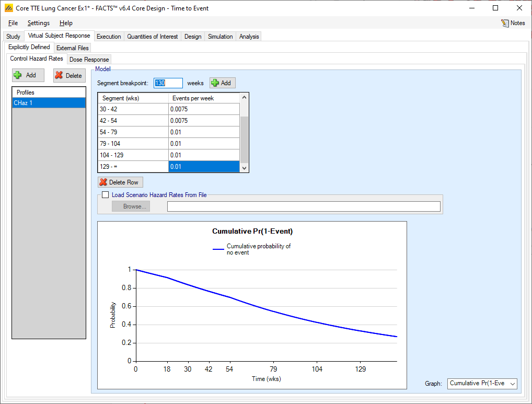Switch to the Dose Response tab
Viewport: 532px width, 404px height.
pos(89,60)
